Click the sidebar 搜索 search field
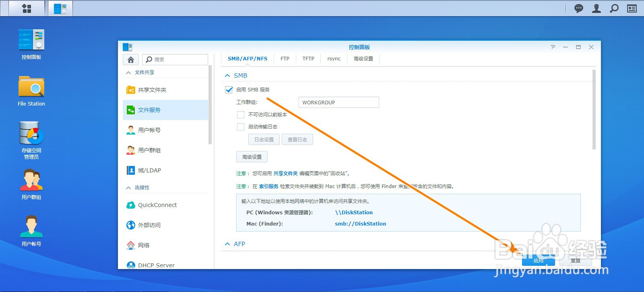This screenshot has width=644, height=292. click(x=175, y=60)
